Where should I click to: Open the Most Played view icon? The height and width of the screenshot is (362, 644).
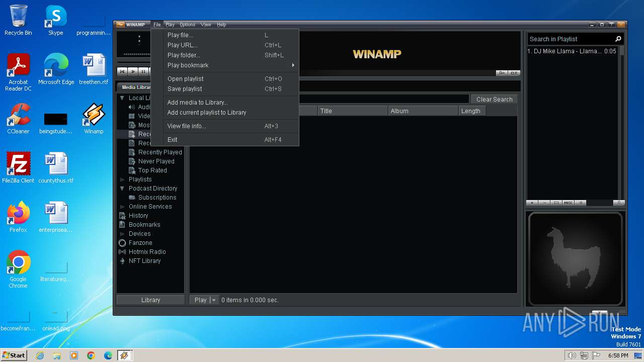tap(132, 125)
